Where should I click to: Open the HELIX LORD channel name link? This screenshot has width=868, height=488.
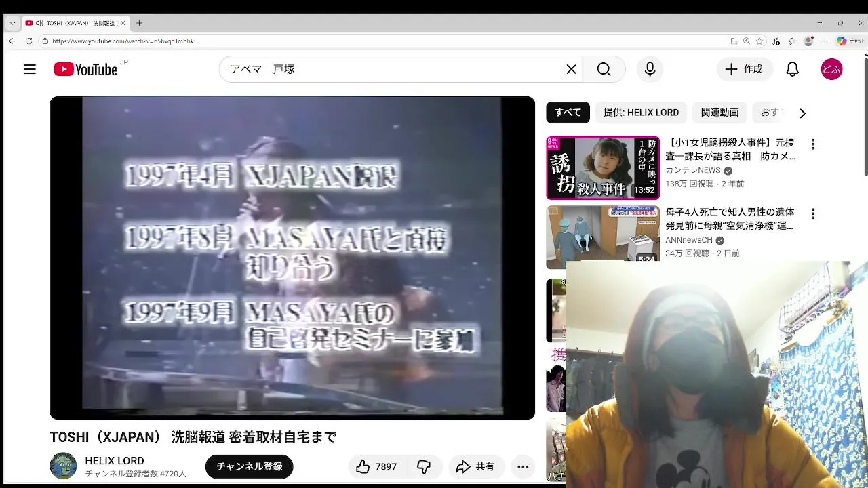115,461
